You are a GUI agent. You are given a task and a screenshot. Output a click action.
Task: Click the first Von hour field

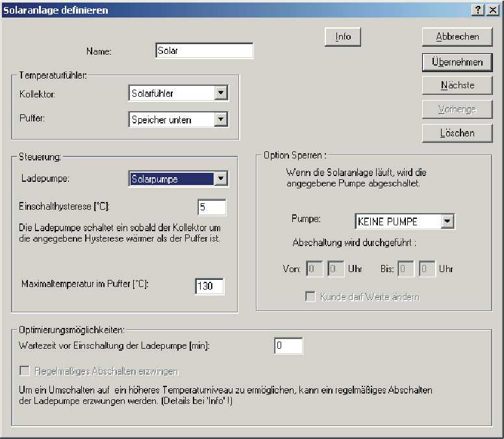coord(314,269)
